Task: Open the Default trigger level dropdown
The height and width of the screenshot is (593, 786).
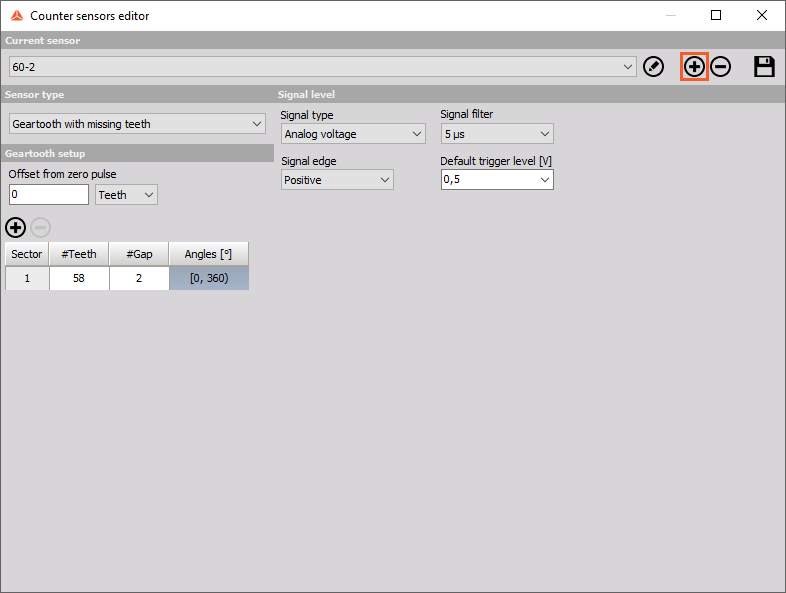Action: point(497,179)
